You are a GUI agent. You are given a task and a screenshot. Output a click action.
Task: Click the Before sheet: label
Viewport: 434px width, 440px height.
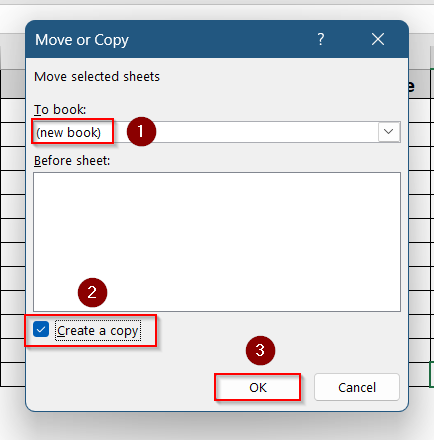(72, 161)
